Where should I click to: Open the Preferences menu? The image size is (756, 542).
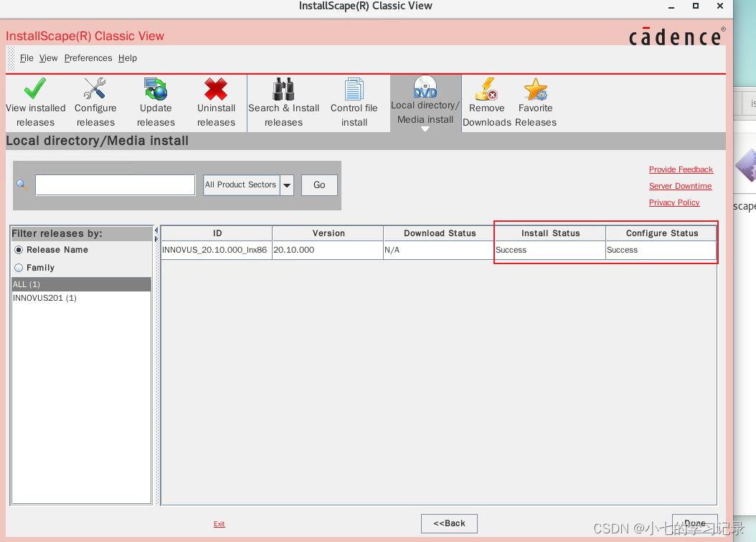point(88,58)
